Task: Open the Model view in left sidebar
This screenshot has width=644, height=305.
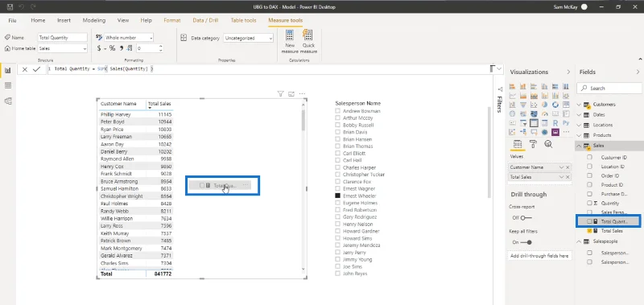Action: [x=7, y=101]
